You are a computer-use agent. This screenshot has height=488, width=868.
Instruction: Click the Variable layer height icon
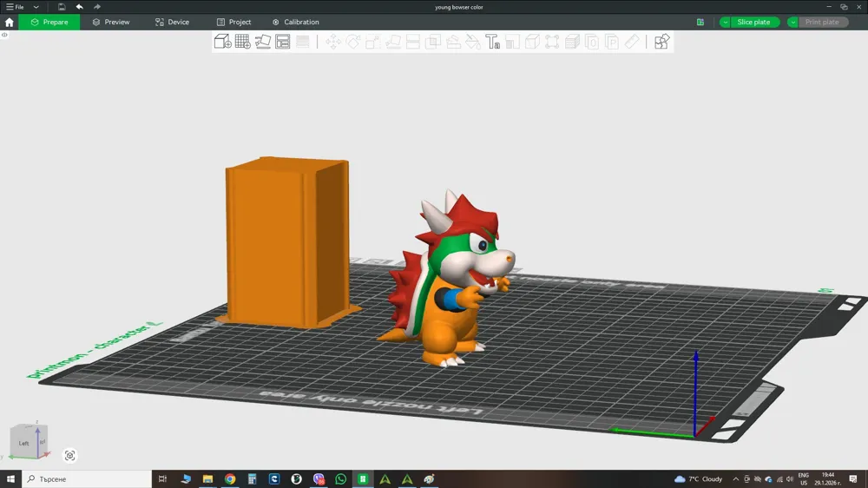coord(302,42)
